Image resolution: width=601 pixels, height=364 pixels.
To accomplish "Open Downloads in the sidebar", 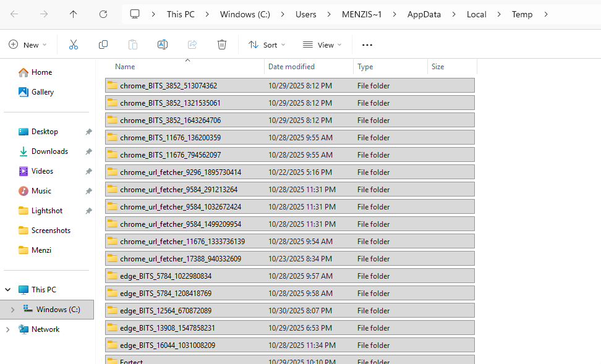I will 49,151.
